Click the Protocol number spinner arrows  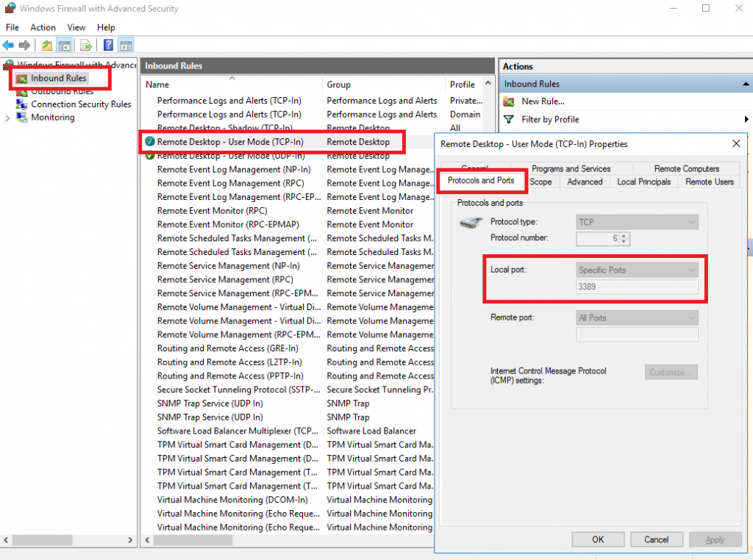pyautogui.click(x=624, y=239)
